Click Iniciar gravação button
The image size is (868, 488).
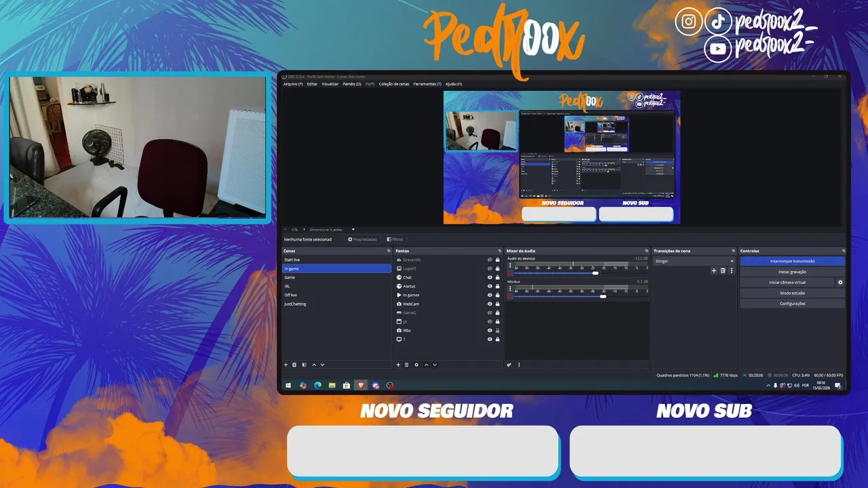(x=793, y=272)
